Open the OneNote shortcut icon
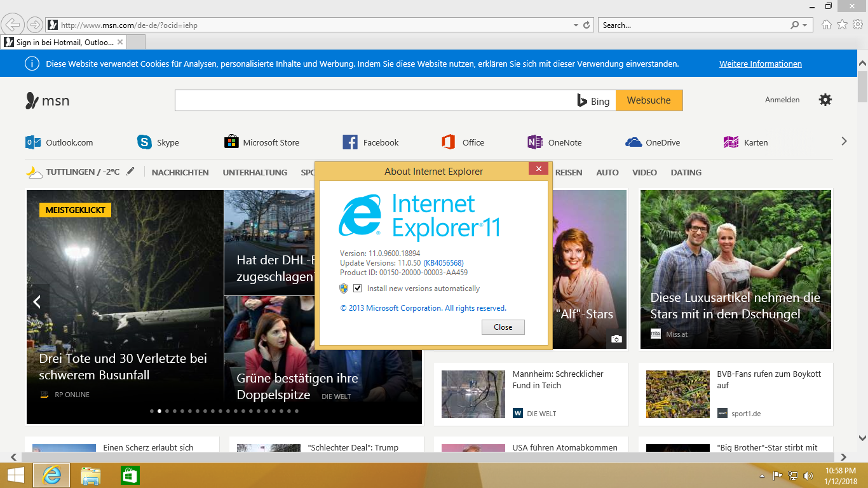The width and height of the screenshot is (868, 488). click(535, 142)
